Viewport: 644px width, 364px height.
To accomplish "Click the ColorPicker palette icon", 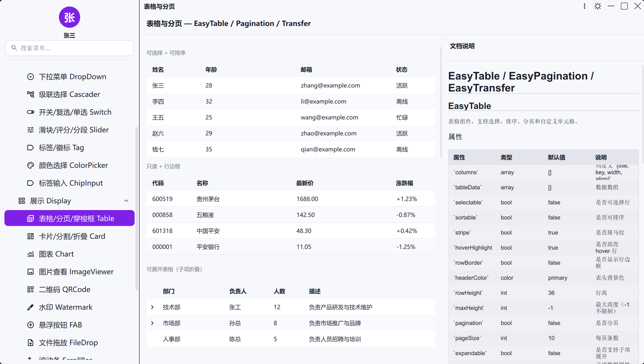I will (x=30, y=165).
